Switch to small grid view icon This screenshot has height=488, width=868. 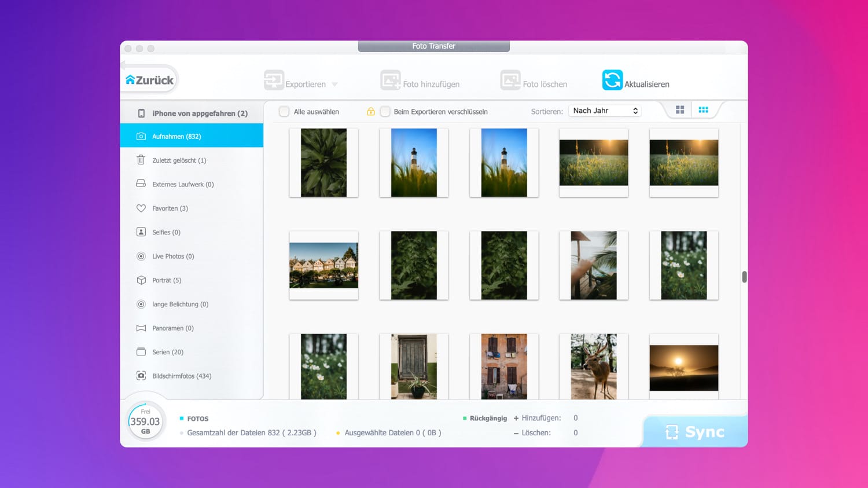tap(703, 110)
